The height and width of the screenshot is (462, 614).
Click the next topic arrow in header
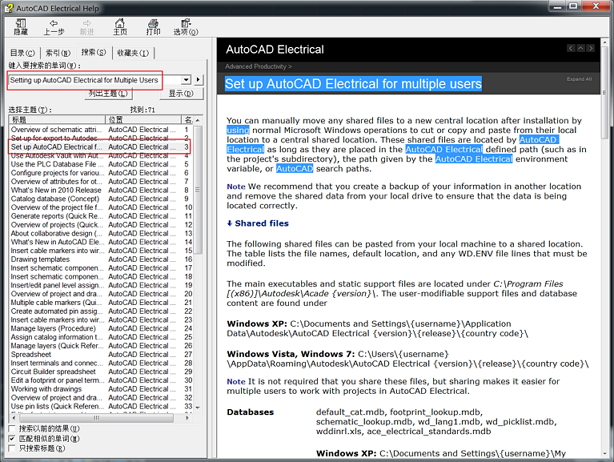(591, 48)
